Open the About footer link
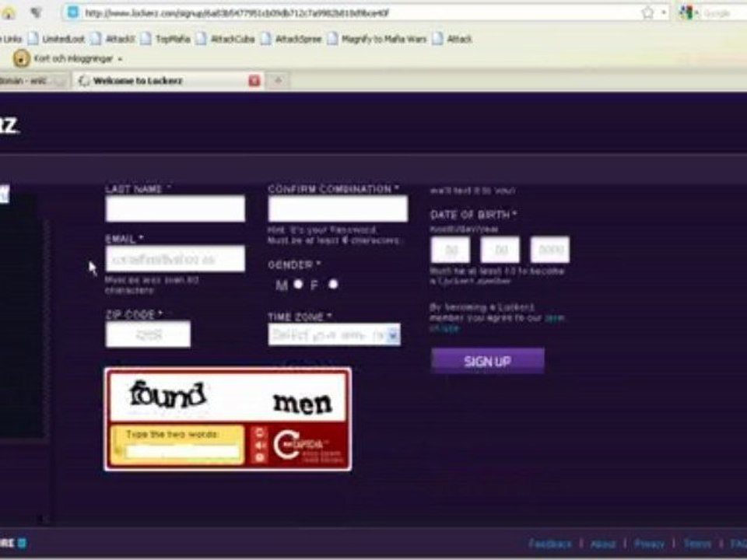This screenshot has width=747, height=560. point(603,544)
